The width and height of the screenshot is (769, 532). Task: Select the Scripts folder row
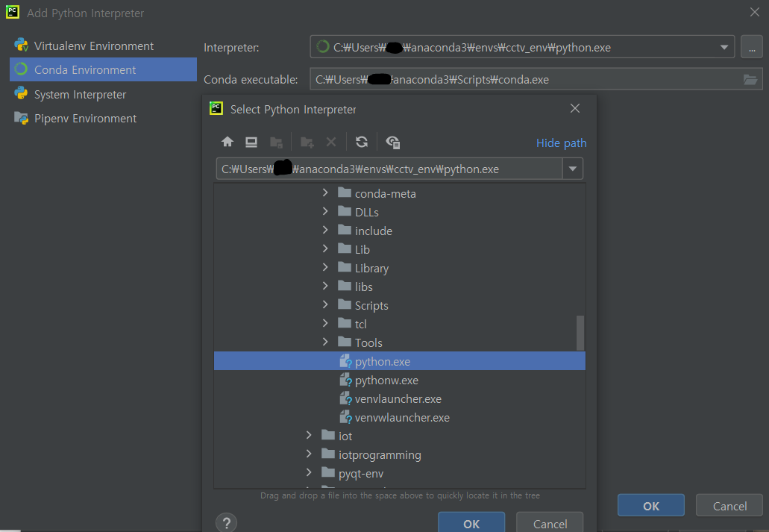coord(400,305)
